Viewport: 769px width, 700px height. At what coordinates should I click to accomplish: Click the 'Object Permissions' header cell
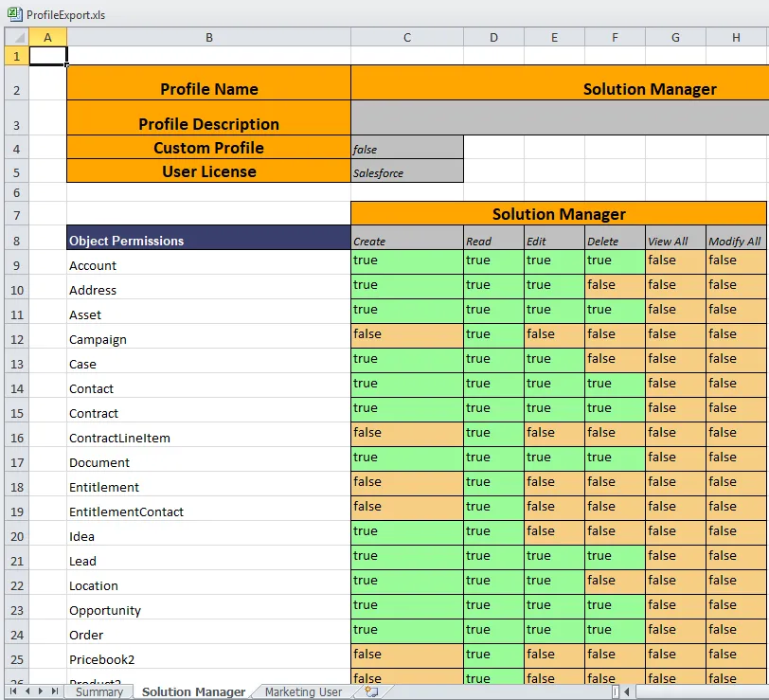click(209, 238)
